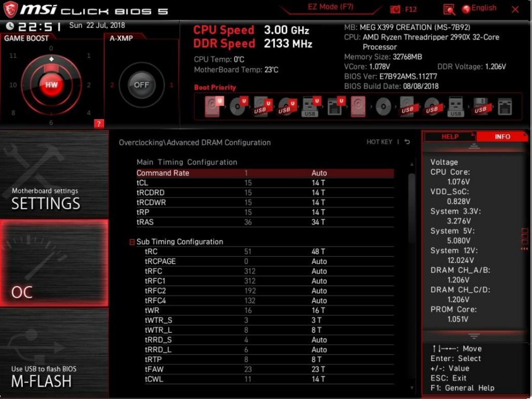Open the Command Rate Auto value dropdown
The height and width of the screenshot is (399, 532).
click(319, 173)
